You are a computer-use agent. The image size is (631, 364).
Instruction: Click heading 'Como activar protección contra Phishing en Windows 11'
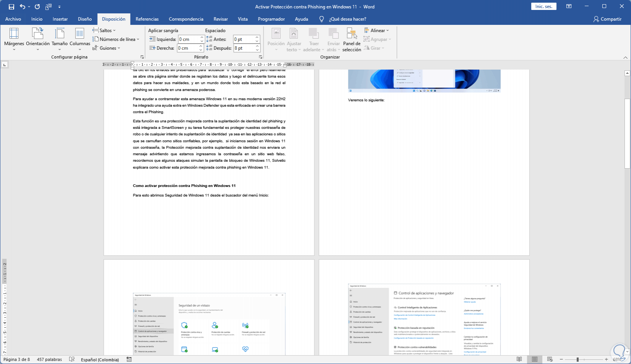coord(184,186)
